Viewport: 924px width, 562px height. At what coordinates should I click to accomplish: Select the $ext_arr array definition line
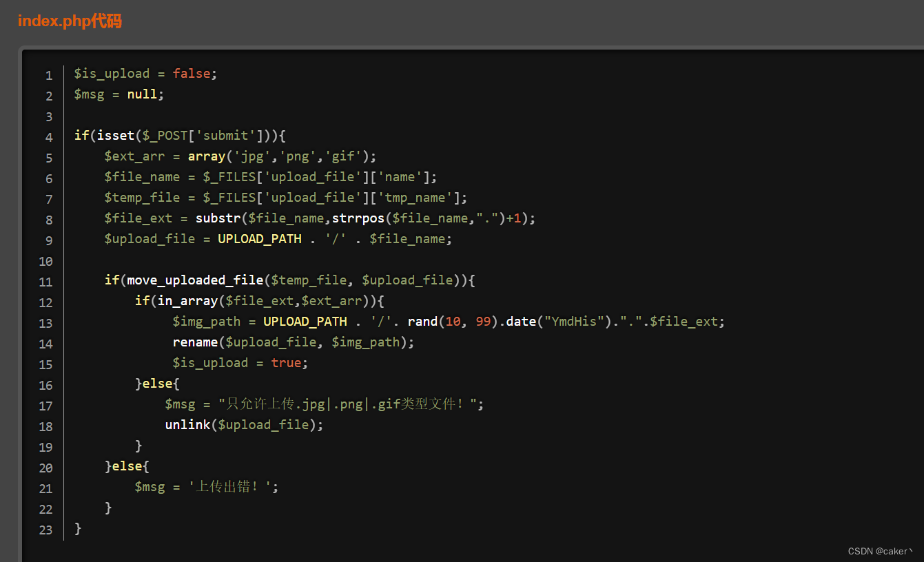[x=240, y=156]
